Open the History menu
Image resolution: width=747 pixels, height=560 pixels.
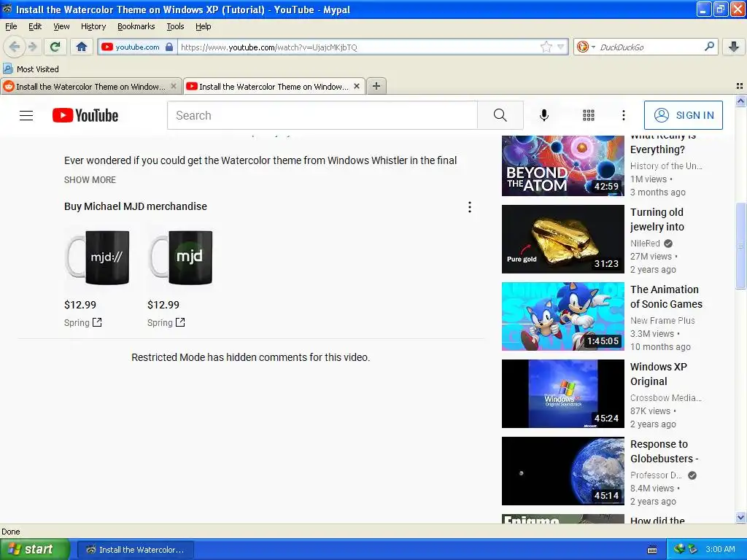(93, 26)
